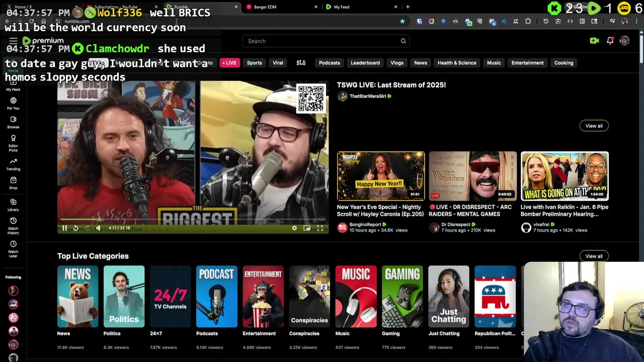Open the Podcasts live category card
This screenshot has height=362, width=644.
[x=216, y=297]
